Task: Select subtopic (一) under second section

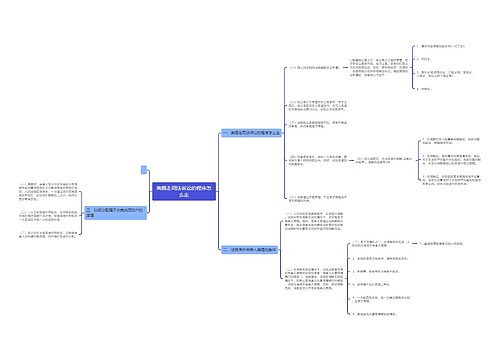Action: click(314, 222)
